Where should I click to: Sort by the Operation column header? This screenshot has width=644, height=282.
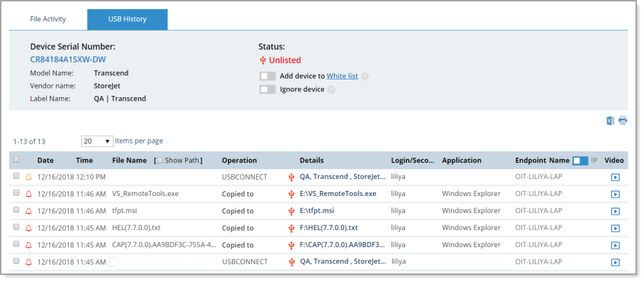[x=240, y=161]
